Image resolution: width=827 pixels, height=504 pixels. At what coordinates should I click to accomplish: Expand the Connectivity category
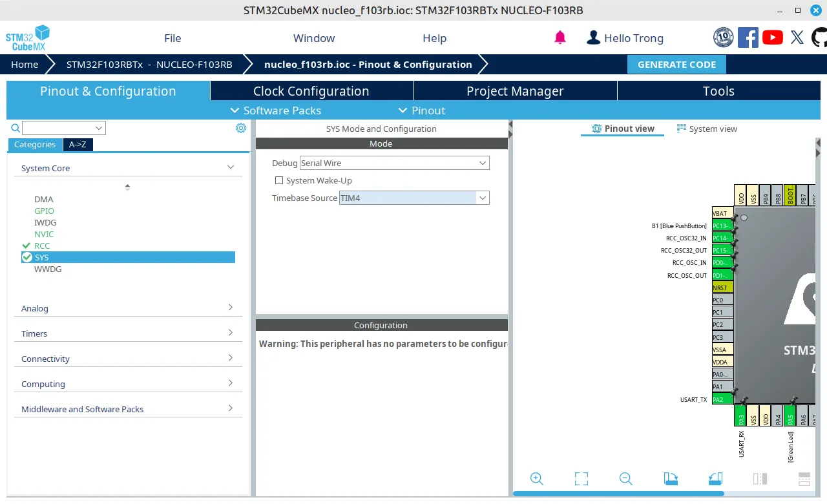(128, 359)
